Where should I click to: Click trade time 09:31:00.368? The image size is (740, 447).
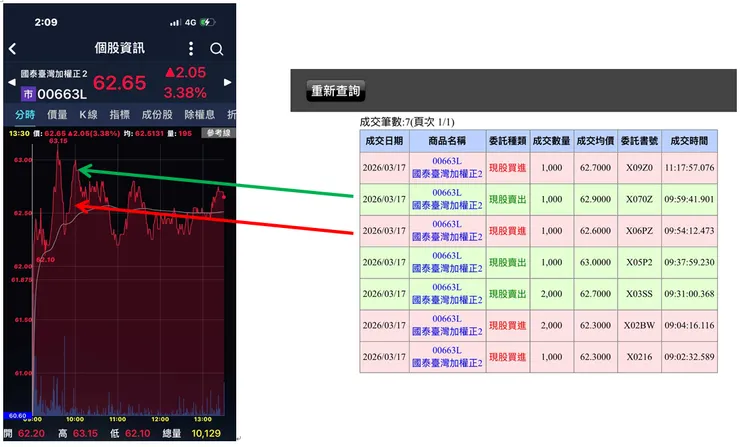click(690, 294)
